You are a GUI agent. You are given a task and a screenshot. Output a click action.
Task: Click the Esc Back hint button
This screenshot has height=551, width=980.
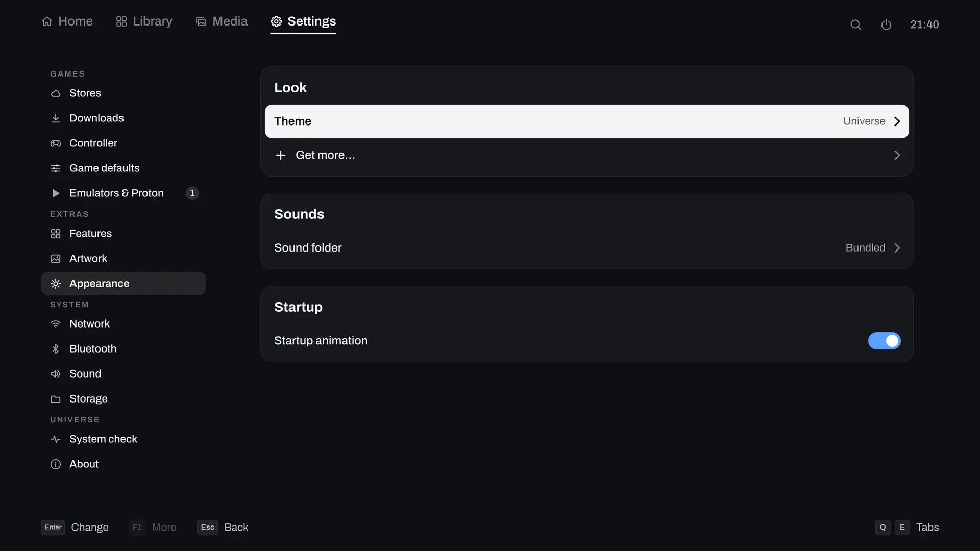[223, 528]
